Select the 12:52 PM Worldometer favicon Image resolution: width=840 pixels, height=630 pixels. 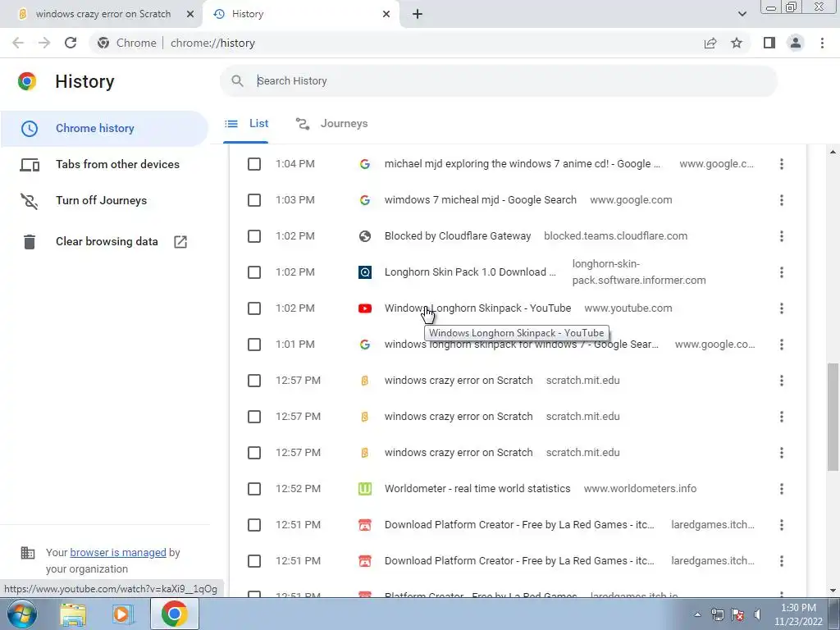365,489
